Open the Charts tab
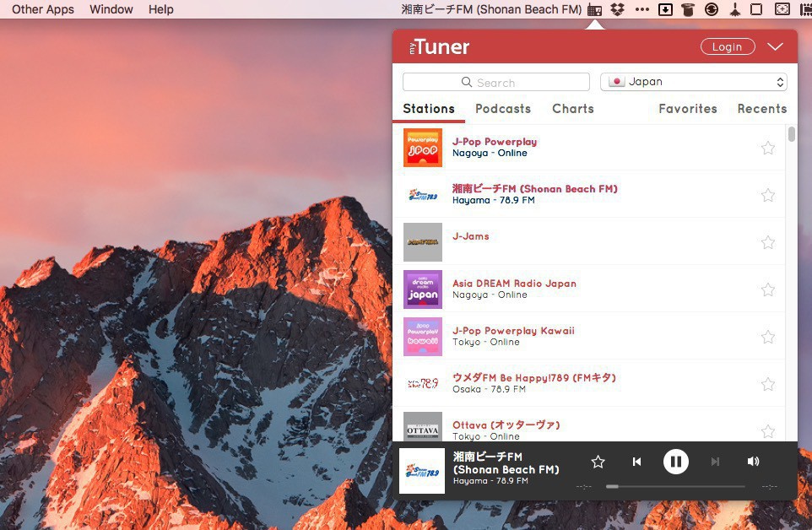The image size is (812, 530). [573, 109]
